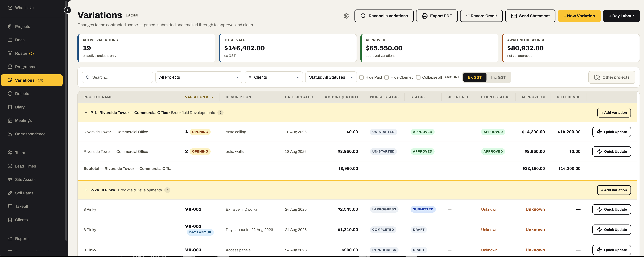Click the Projects sidebar icon

[x=10, y=27]
